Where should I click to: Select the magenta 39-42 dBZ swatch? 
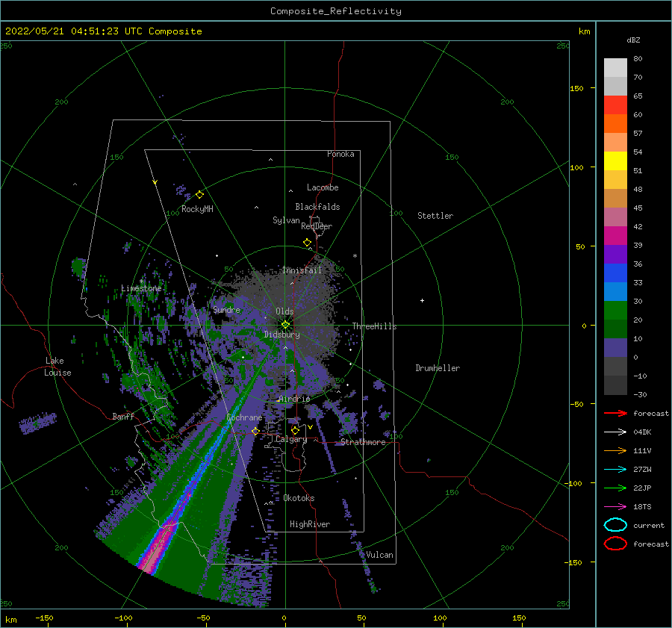[x=615, y=236]
